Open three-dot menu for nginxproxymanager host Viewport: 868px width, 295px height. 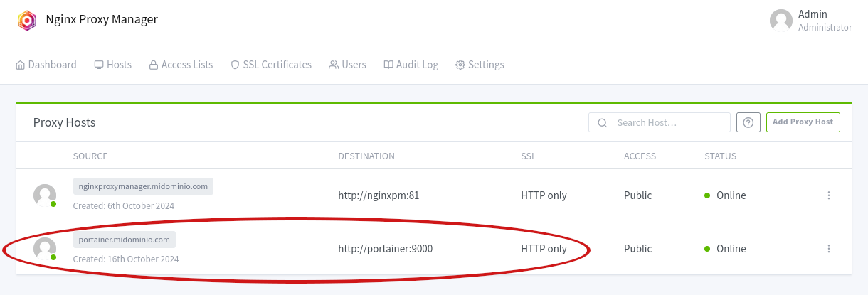coord(829,195)
